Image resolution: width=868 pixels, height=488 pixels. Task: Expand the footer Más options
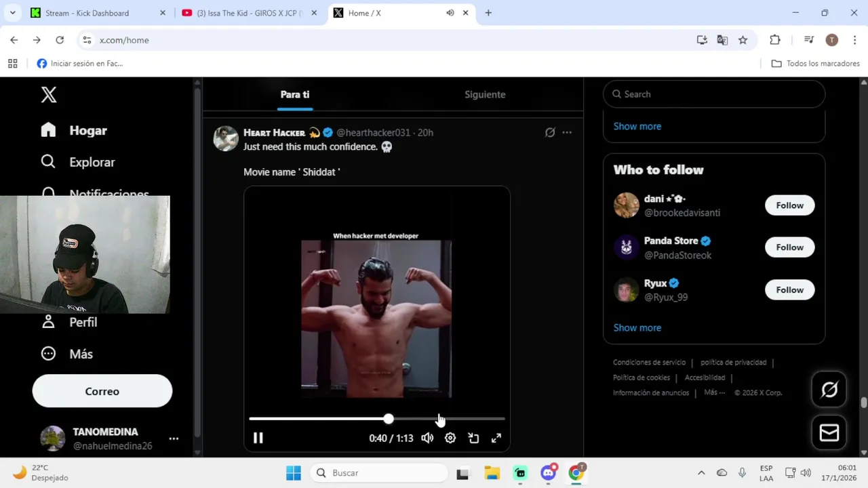click(714, 392)
